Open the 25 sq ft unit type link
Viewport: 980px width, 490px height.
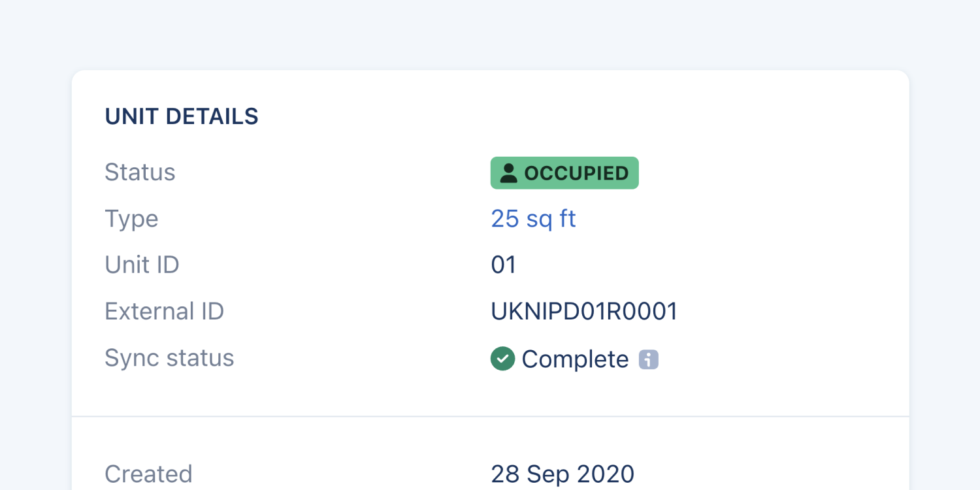(533, 219)
